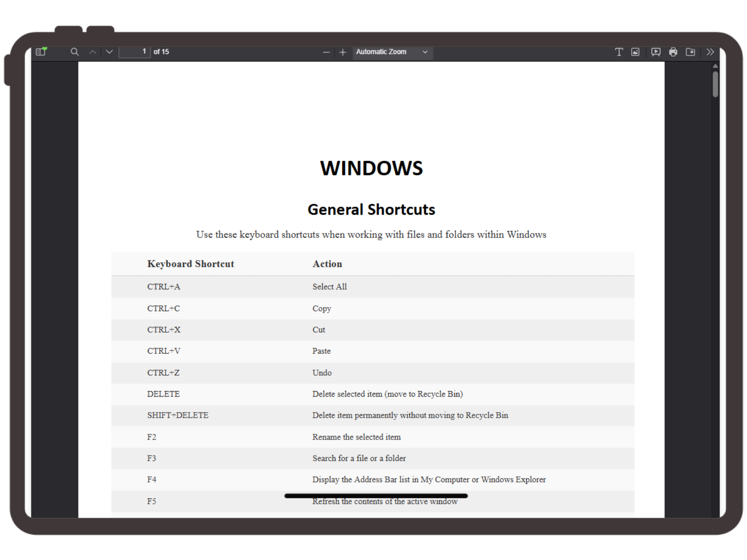Open the zoom selector chevron arrow

tap(424, 52)
